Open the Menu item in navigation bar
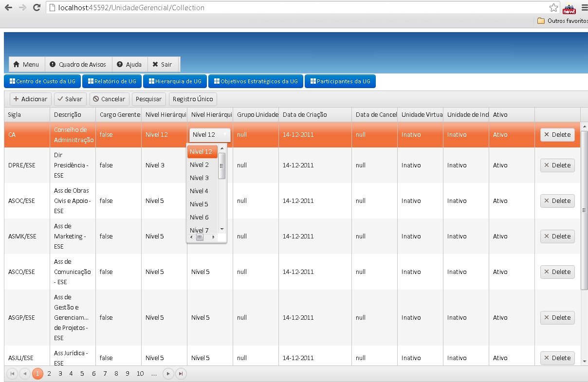This screenshot has width=588, height=382. click(x=27, y=64)
